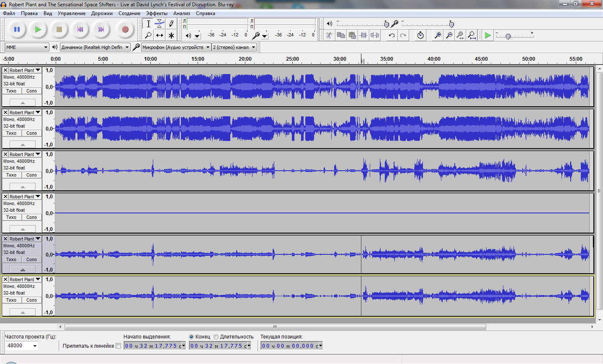This screenshot has height=364, width=603.
Task: Open the '2 (стерео) канал' dropdown
Action: [234, 47]
